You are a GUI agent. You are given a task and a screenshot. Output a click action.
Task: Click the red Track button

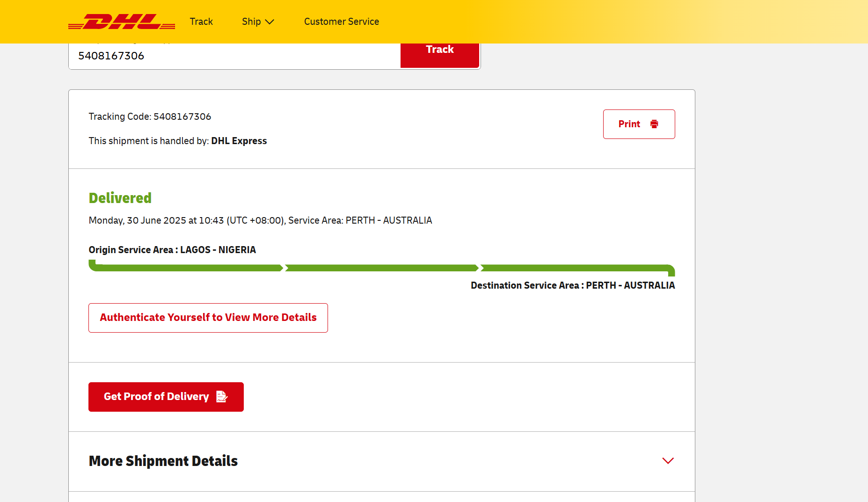(x=440, y=55)
